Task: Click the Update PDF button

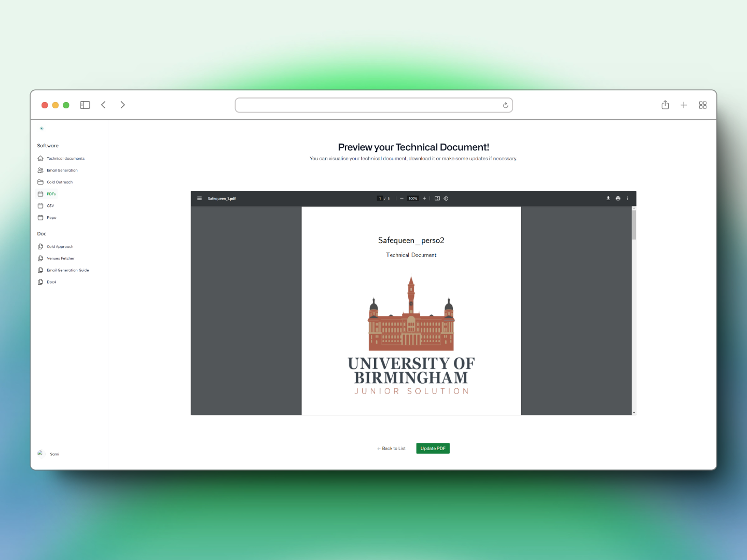Action: [433, 449]
